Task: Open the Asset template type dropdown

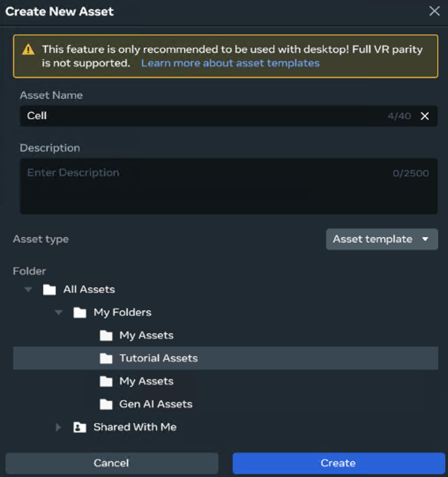Action: tap(382, 239)
